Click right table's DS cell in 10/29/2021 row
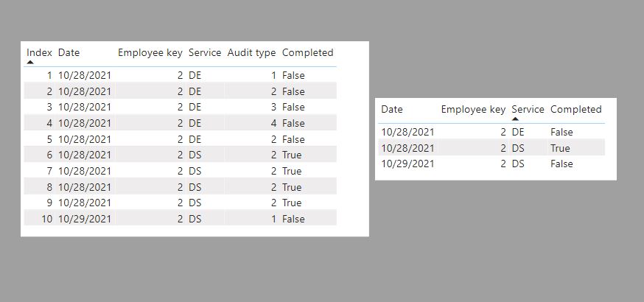644x302 pixels. coord(518,164)
